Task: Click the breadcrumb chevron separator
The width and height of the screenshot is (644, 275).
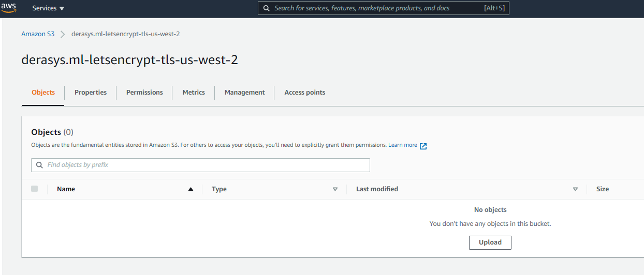Action: point(63,34)
